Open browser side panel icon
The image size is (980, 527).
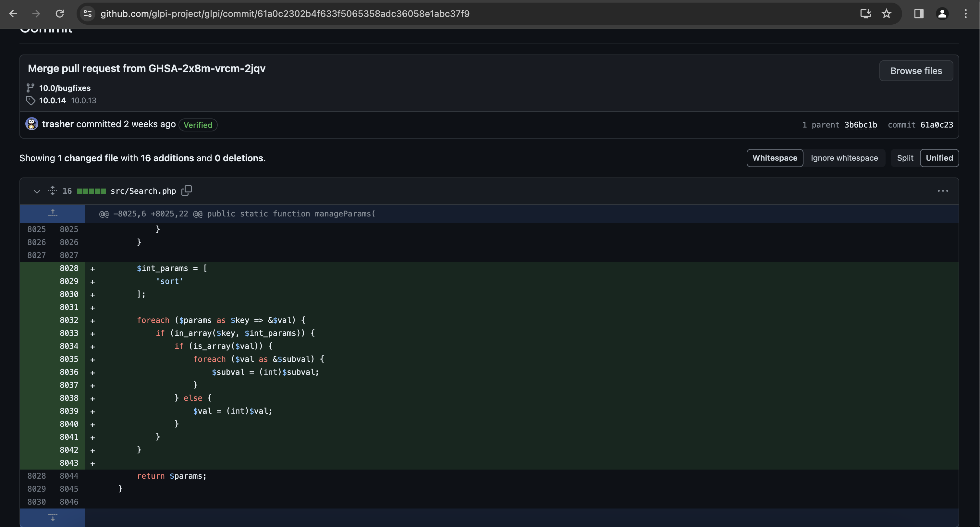coord(919,14)
